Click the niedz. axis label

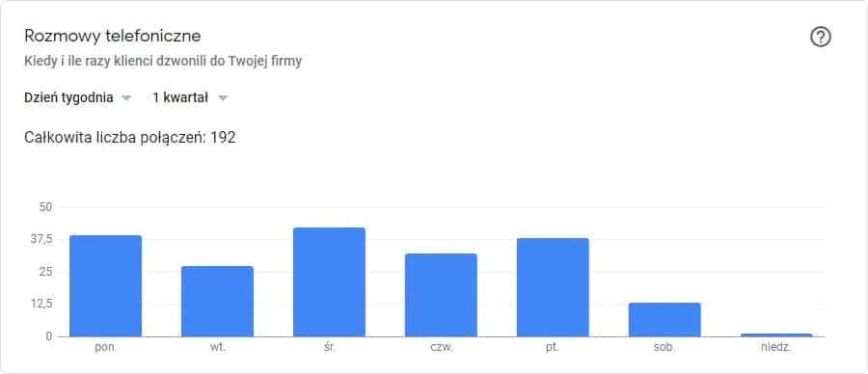coord(776,349)
